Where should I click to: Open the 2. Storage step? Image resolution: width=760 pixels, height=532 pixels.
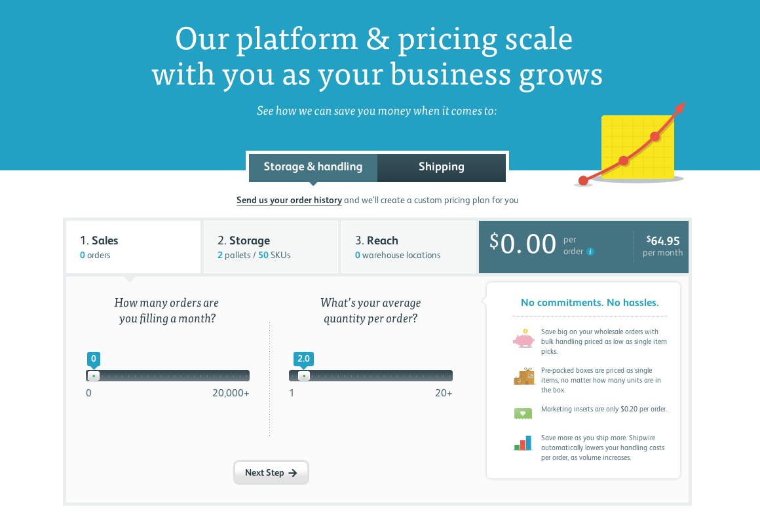coord(271,247)
